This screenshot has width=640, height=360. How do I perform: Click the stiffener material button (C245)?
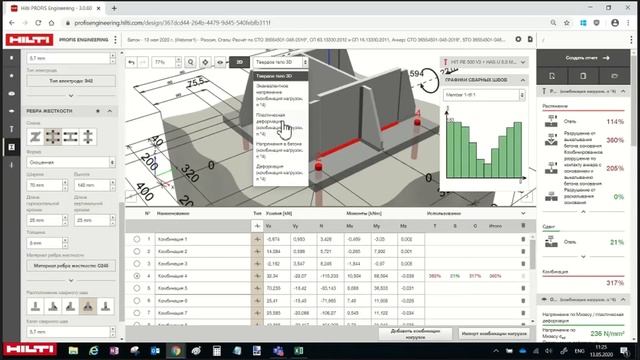pos(71,266)
